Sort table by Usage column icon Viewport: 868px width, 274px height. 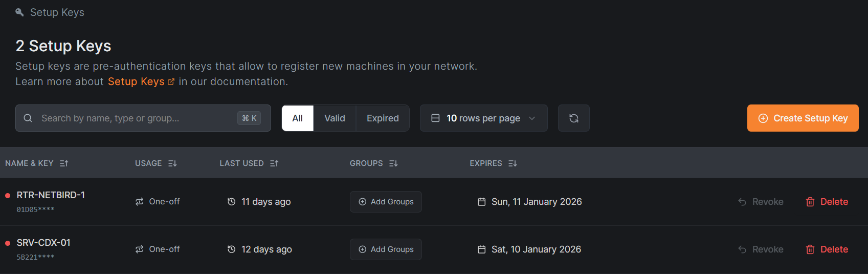[172, 163]
